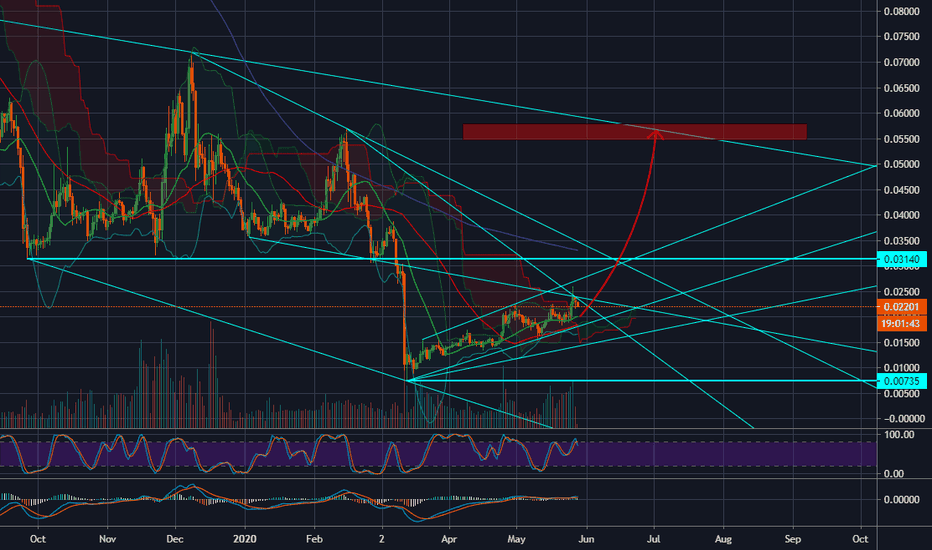Click the 0.00000 MACD scale label
The width and height of the screenshot is (932, 550).
(x=902, y=499)
